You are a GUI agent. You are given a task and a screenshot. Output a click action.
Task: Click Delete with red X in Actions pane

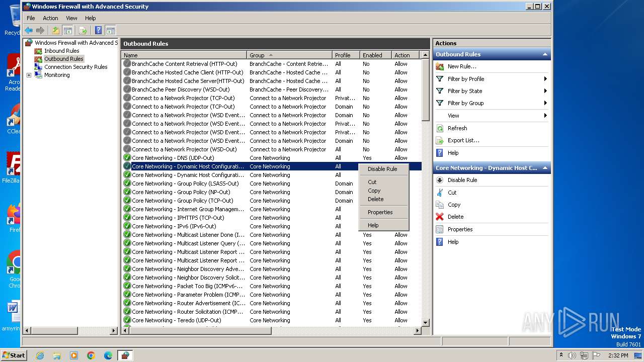coord(455,217)
